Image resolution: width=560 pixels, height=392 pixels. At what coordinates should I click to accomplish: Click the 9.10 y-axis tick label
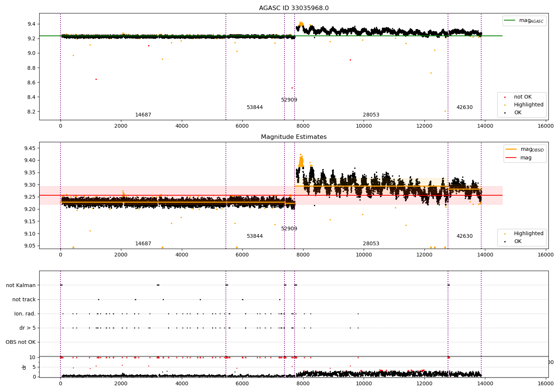[x=30, y=234]
